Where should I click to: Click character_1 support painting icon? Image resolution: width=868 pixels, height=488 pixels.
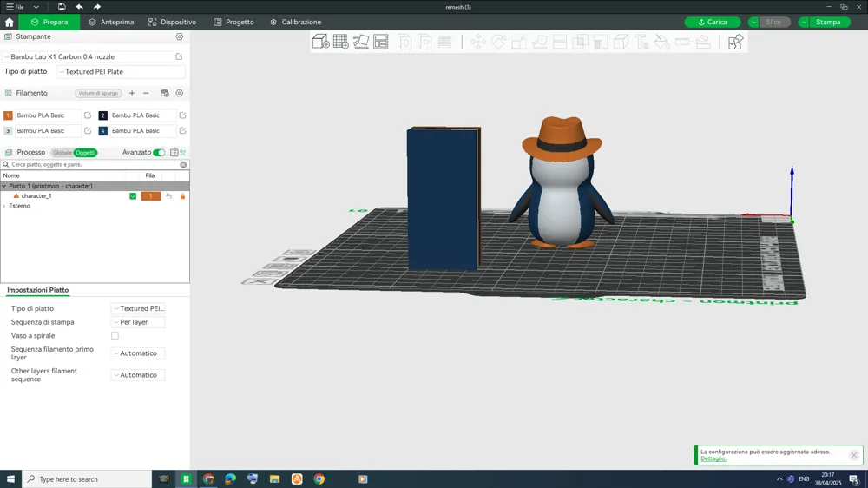pos(169,196)
